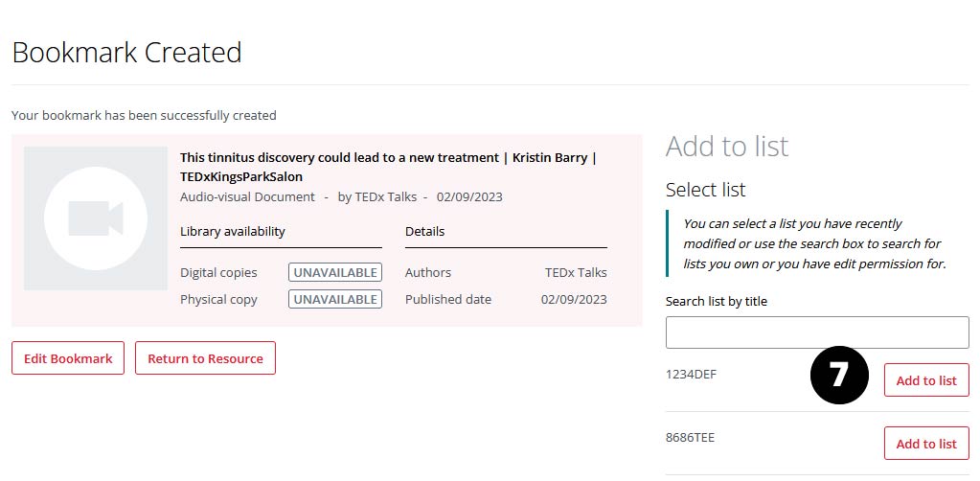Click the Details section heading
This screenshot has width=980, height=481.
coord(424,231)
